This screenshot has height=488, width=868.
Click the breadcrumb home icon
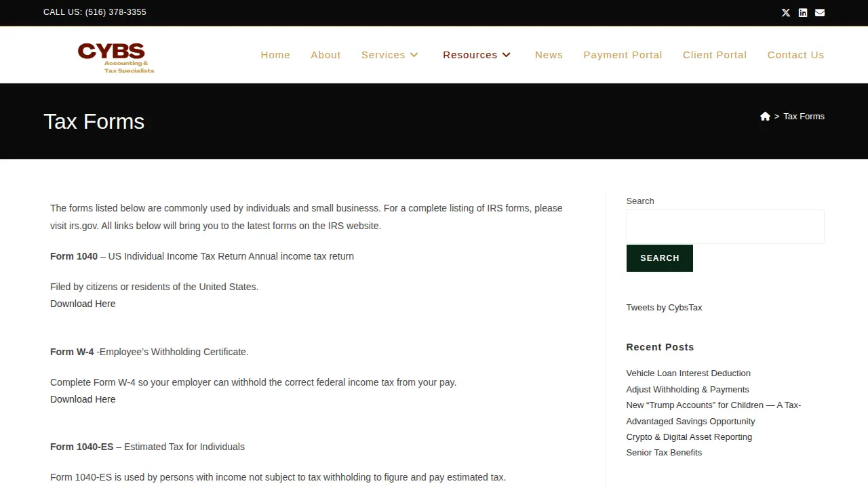765,117
